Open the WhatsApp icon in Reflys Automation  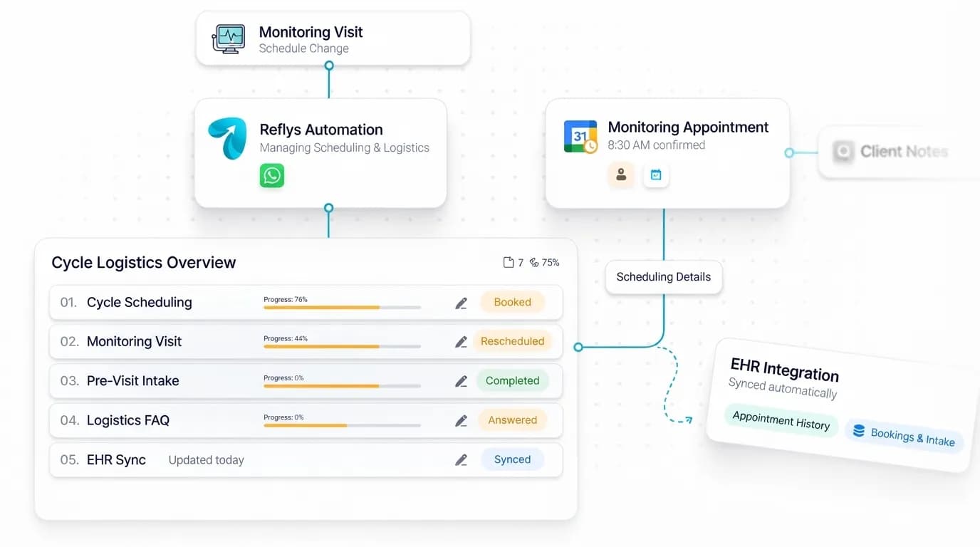coord(272,175)
